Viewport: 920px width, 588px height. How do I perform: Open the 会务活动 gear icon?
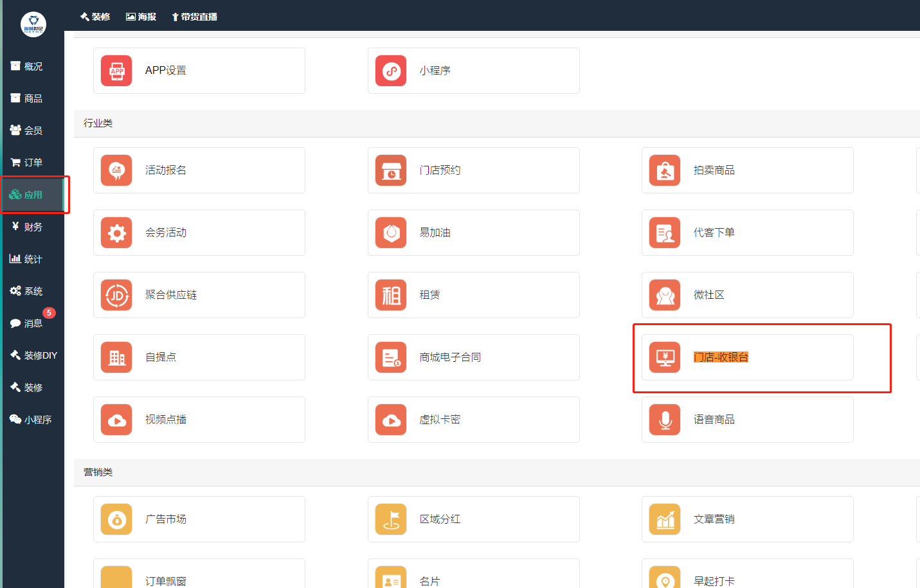coord(116,233)
